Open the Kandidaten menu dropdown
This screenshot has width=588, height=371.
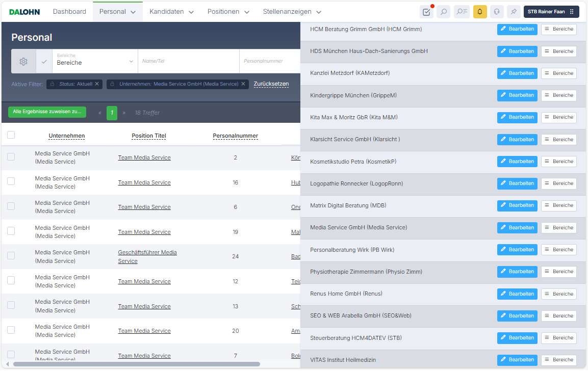pyautogui.click(x=172, y=12)
